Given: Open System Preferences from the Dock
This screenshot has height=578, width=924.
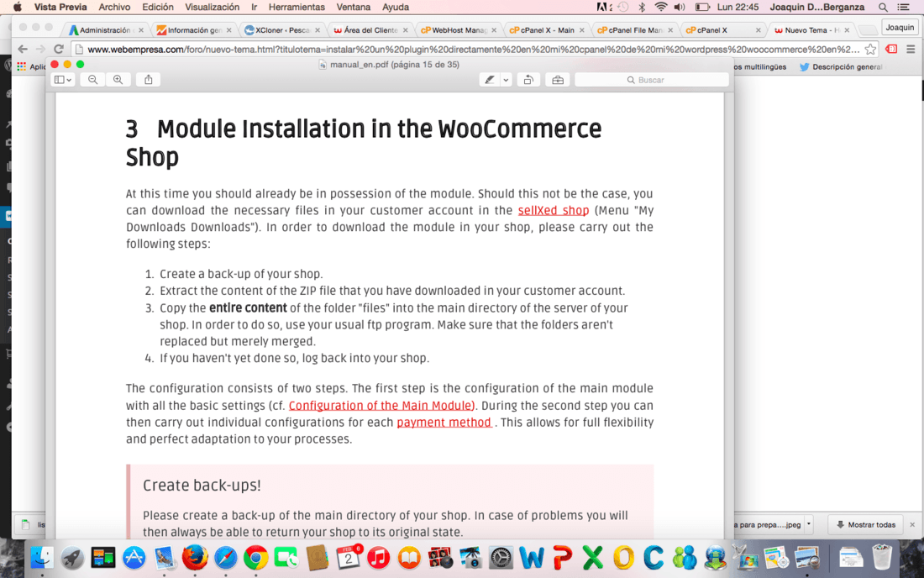Looking at the screenshot, I should click(x=501, y=557).
